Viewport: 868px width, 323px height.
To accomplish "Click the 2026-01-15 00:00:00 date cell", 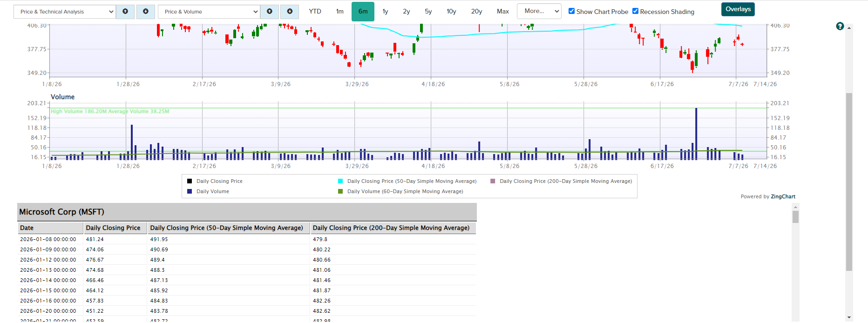I will click(x=48, y=290).
